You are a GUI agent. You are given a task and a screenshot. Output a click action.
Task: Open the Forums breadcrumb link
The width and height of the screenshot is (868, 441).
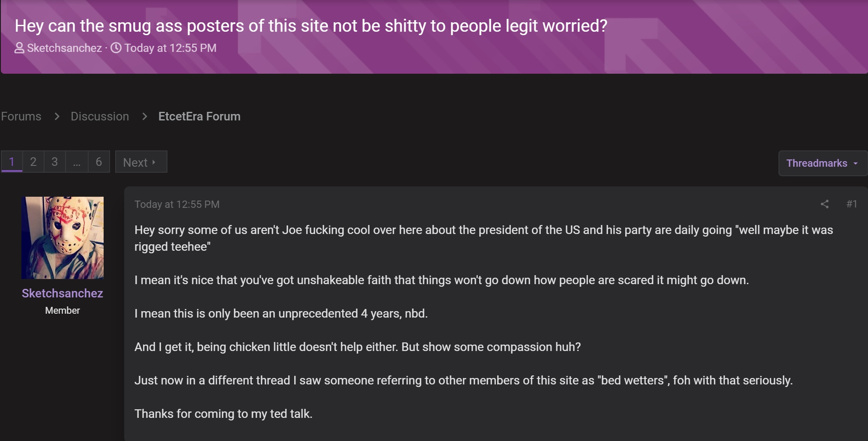pos(21,116)
